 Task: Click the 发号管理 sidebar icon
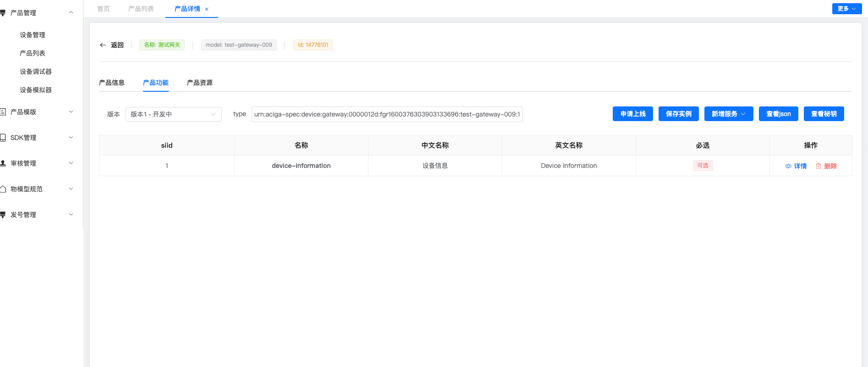coord(3,215)
